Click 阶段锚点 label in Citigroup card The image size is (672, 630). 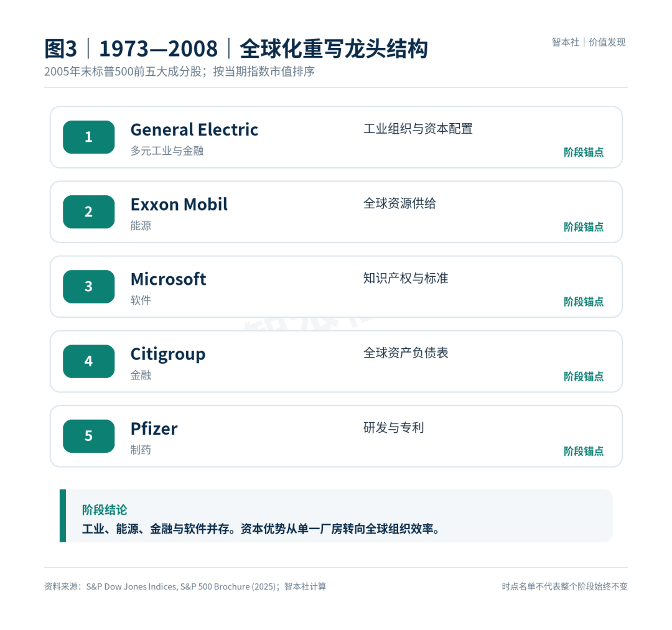pyautogui.click(x=583, y=376)
